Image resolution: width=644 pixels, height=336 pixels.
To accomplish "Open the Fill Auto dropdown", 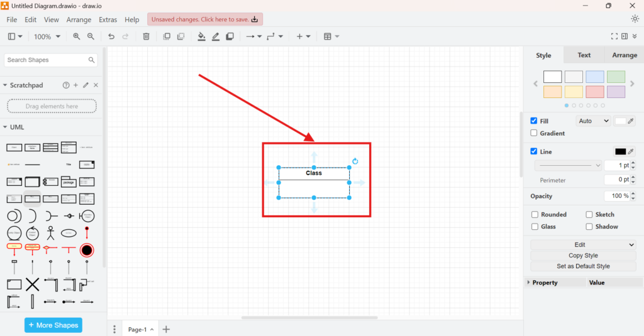I will pos(592,121).
